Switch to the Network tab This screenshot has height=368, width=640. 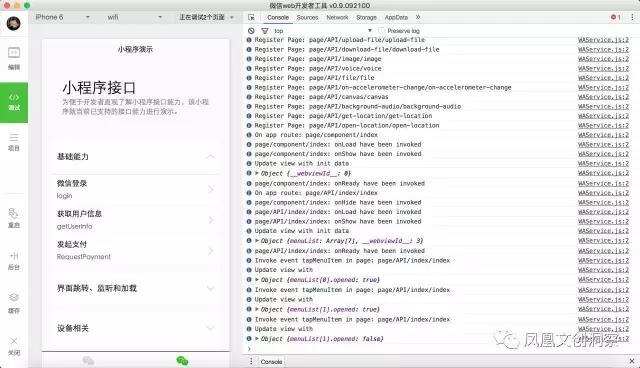click(337, 18)
